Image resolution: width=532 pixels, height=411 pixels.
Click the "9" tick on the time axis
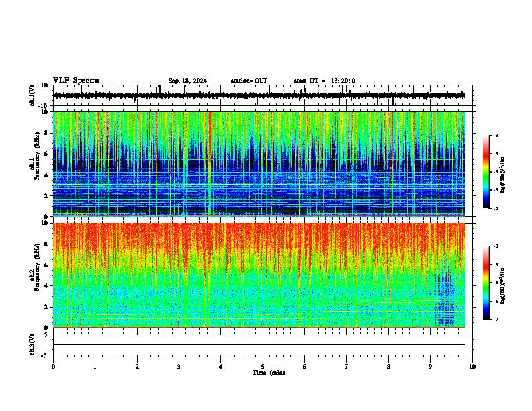click(430, 367)
